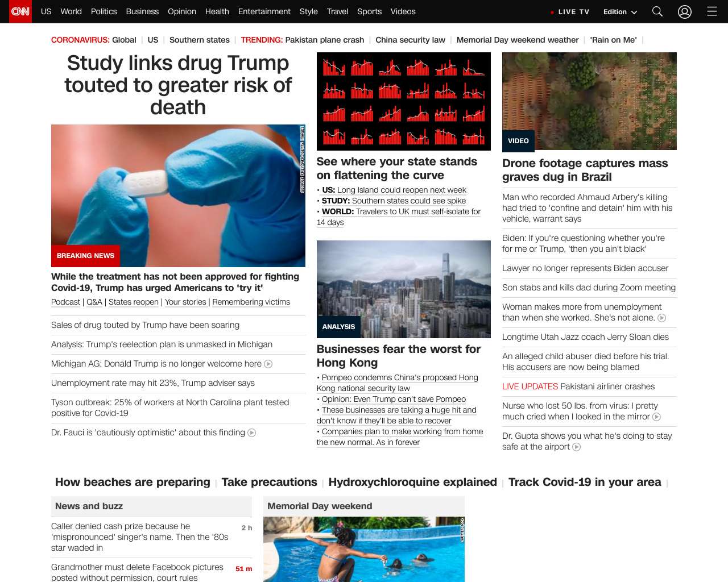Image resolution: width=728 pixels, height=582 pixels.
Task: Open Long Island could reopen next week
Action: (x=402, y=190)
